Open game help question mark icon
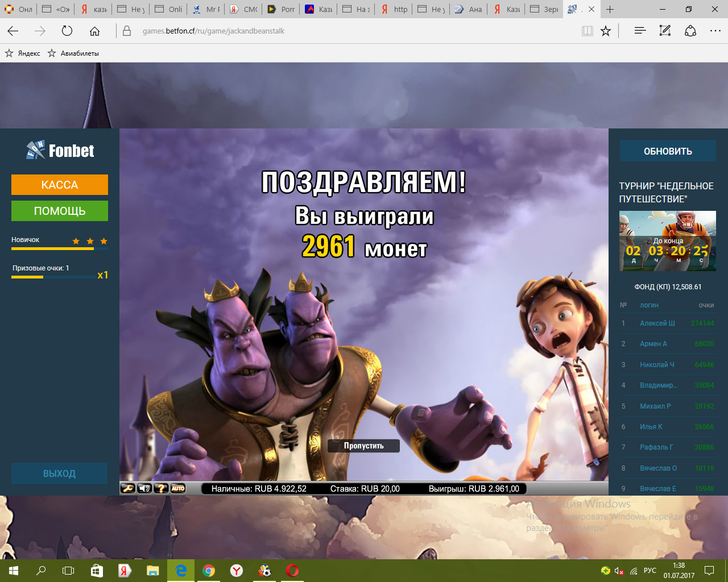This screenshot has height=582, width=728. coord(162,488)
